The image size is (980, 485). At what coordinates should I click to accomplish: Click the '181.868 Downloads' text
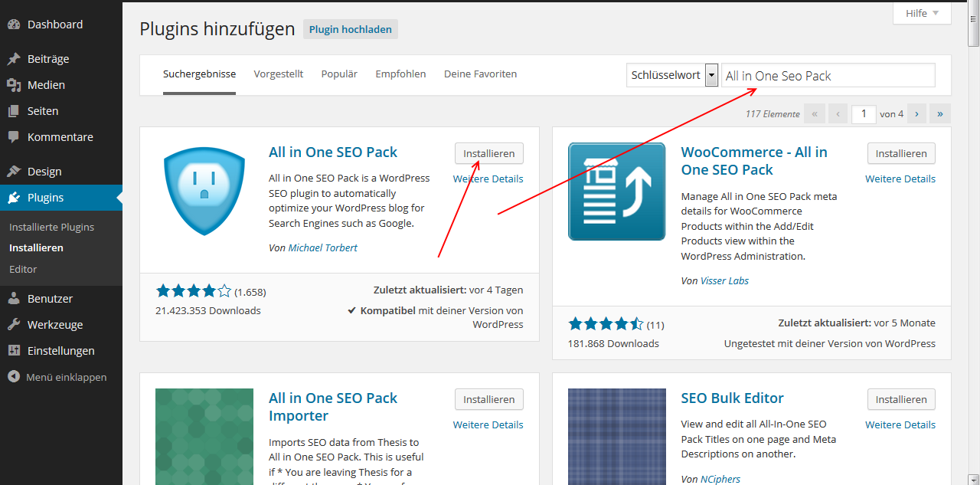[613, 343]
